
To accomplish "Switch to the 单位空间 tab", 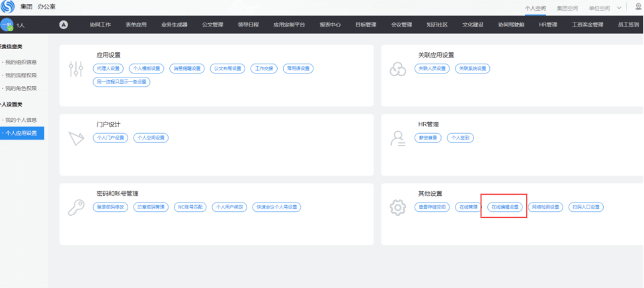I will tap(599, 8).
